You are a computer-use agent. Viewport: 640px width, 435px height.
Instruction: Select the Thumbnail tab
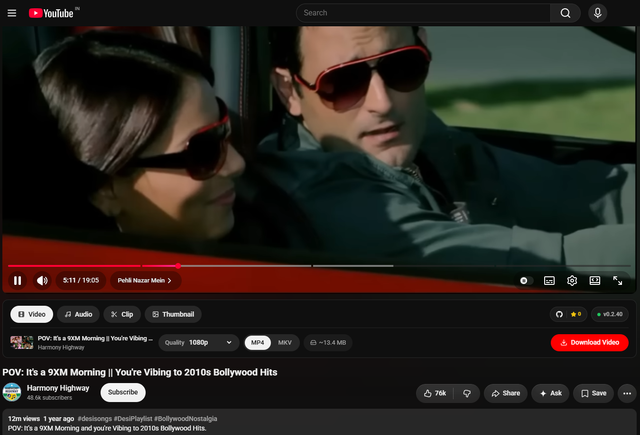173,314
